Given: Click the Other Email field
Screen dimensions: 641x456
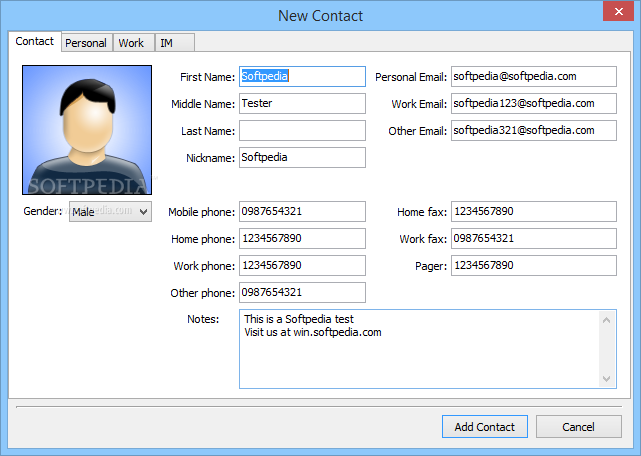Looking at the screenshot, I should coord(534,130).
